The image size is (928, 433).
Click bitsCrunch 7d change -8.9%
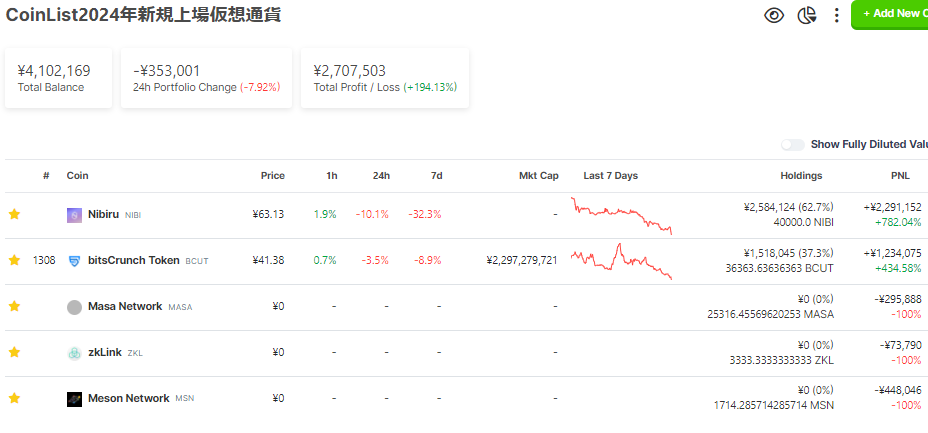coord(427,260)
